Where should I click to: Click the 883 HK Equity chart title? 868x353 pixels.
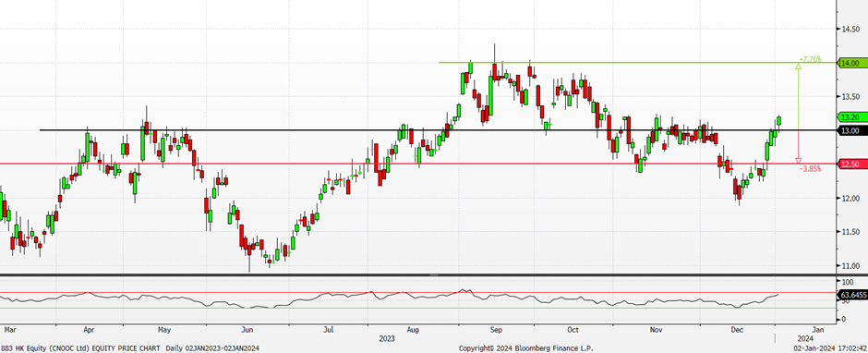81,348
